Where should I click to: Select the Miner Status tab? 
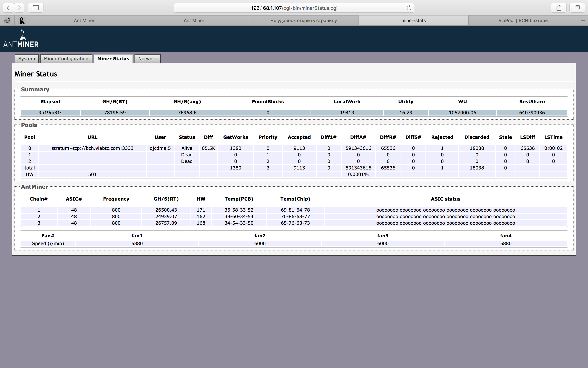click(113, 59)
